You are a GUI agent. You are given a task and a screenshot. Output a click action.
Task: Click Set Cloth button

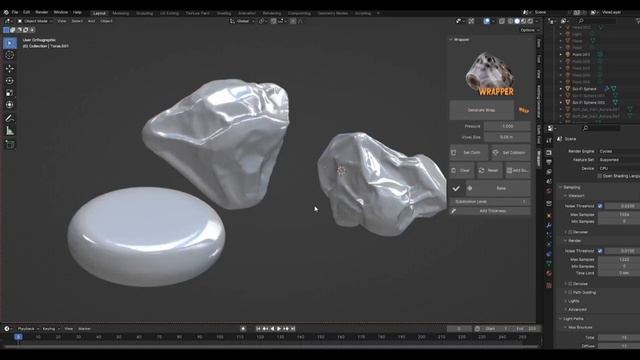469,152
